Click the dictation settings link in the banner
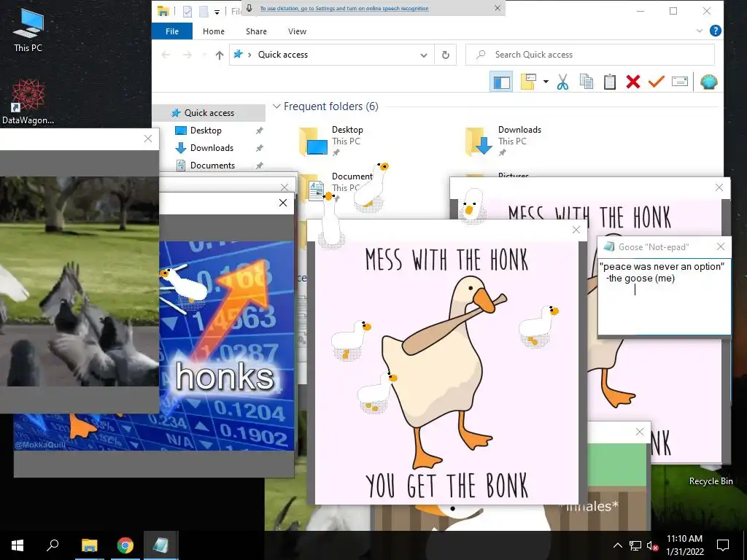This screenshot has height=560, width=747. pos(344,9)
